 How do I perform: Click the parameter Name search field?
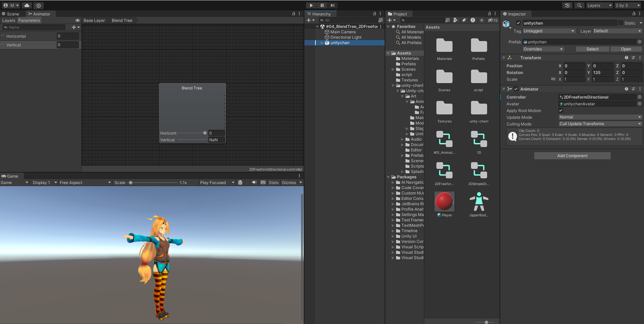34,27
